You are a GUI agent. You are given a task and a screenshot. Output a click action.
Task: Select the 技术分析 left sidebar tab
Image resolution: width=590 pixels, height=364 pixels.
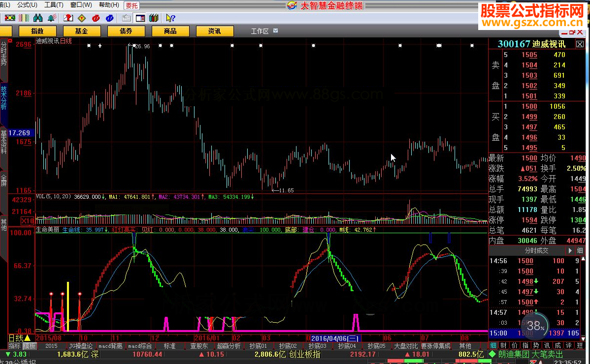(4, 98)
